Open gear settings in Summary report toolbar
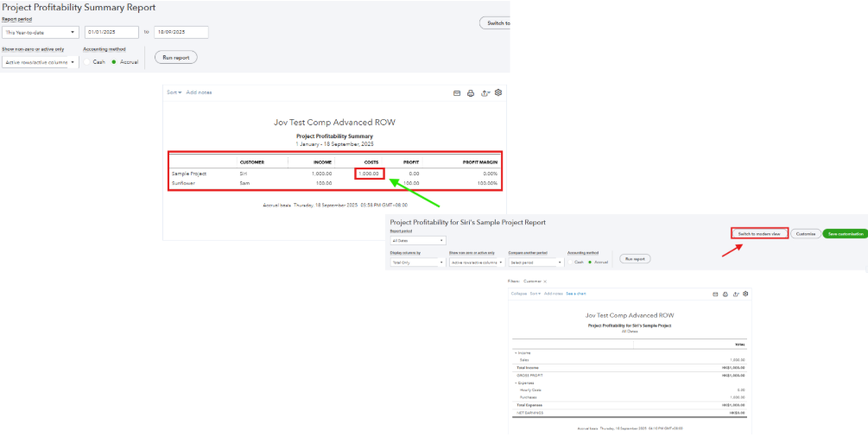868x437 pixels. click(x=498, y=93)
